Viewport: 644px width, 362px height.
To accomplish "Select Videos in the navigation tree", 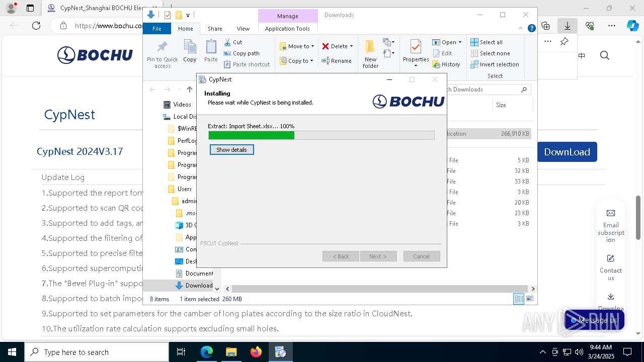I will tap(182, 105).
